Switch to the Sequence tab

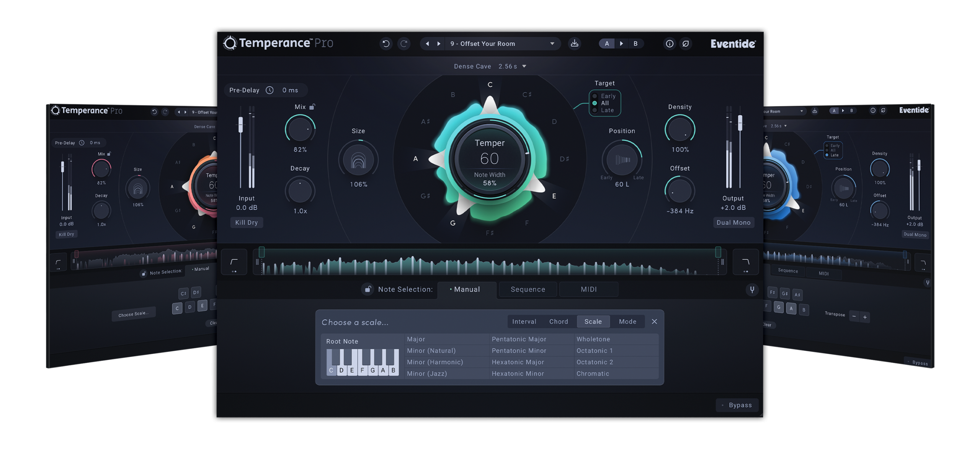click(x=528, y=289)
